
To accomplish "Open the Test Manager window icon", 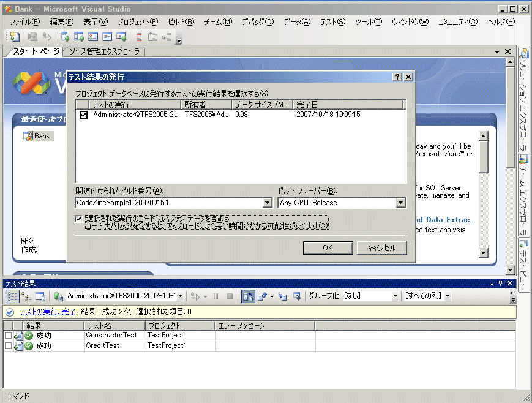I will pyautogui.click(x=79, y=37).
